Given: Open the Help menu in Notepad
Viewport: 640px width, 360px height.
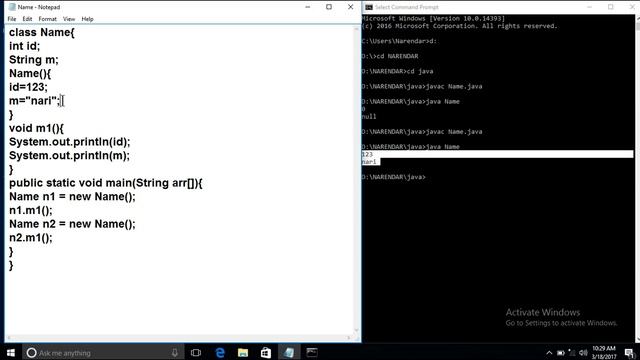Looking at the screenshot, I should (87, 19).
